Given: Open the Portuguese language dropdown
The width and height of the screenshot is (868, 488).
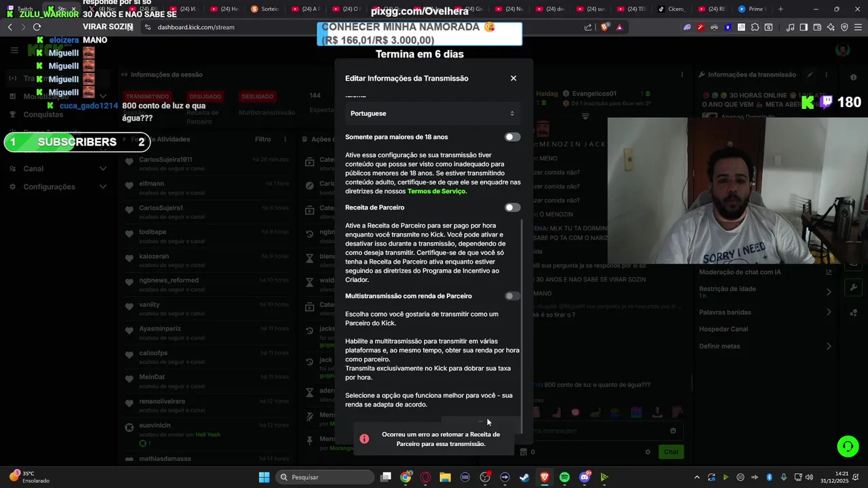Looking at the screenshot, I should click(432, 114).
